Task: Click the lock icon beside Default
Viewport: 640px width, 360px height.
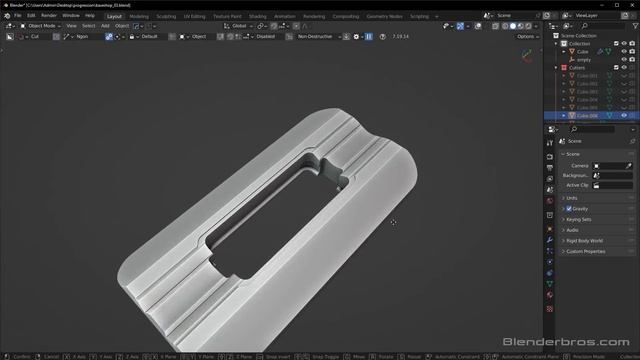Action: coord(131,36)
